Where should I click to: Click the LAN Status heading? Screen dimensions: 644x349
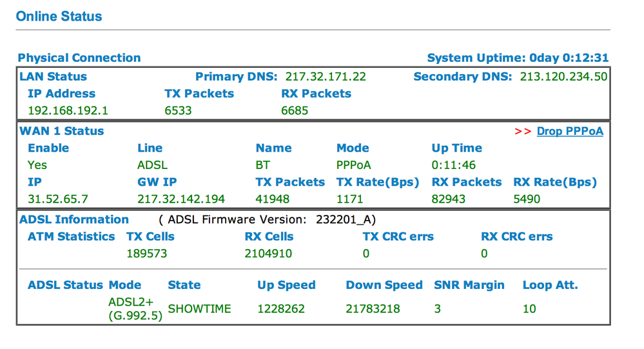point(54,77)
